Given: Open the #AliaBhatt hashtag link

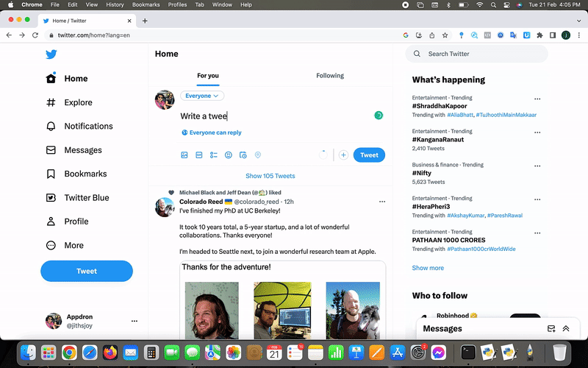Looking at the screenshot, I should (460, 115).
